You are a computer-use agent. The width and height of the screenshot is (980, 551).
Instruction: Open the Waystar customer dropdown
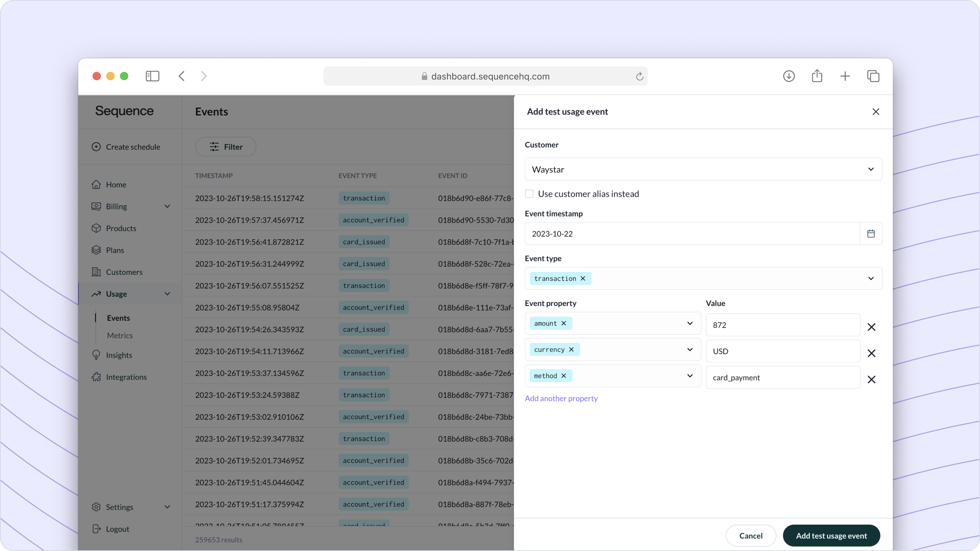point(703,169)
